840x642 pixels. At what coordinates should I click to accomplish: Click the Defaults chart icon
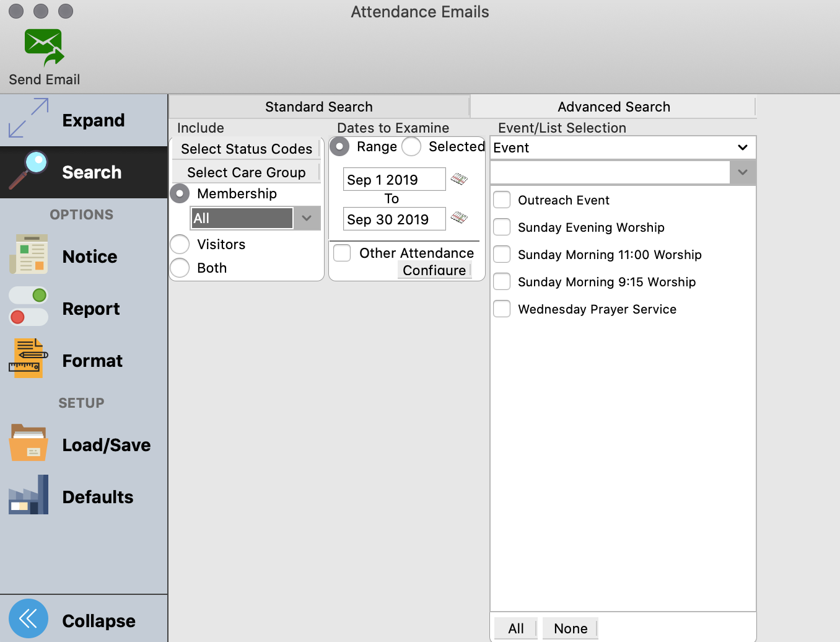[28, 495]
